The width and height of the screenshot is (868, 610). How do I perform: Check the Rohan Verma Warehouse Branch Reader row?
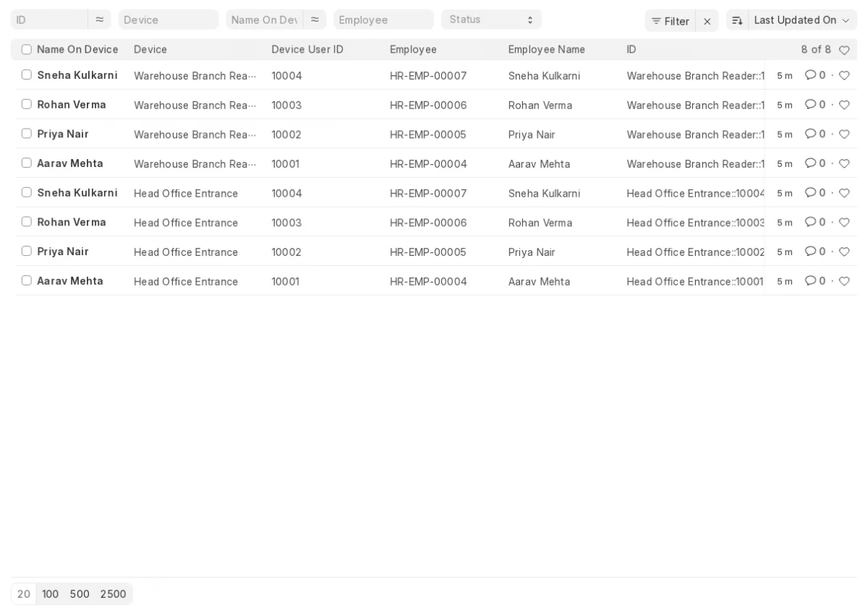pyautogui.click(x=27, y=104)
